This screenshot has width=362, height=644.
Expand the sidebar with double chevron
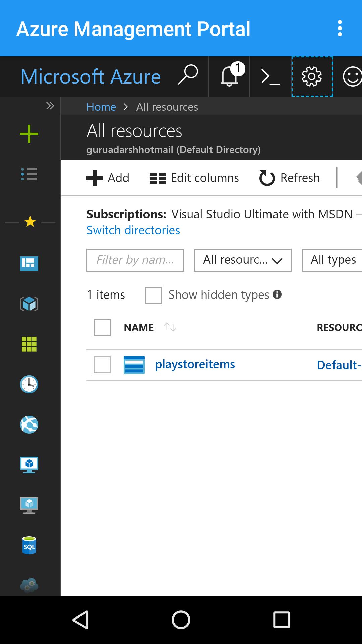pos(50,106)
